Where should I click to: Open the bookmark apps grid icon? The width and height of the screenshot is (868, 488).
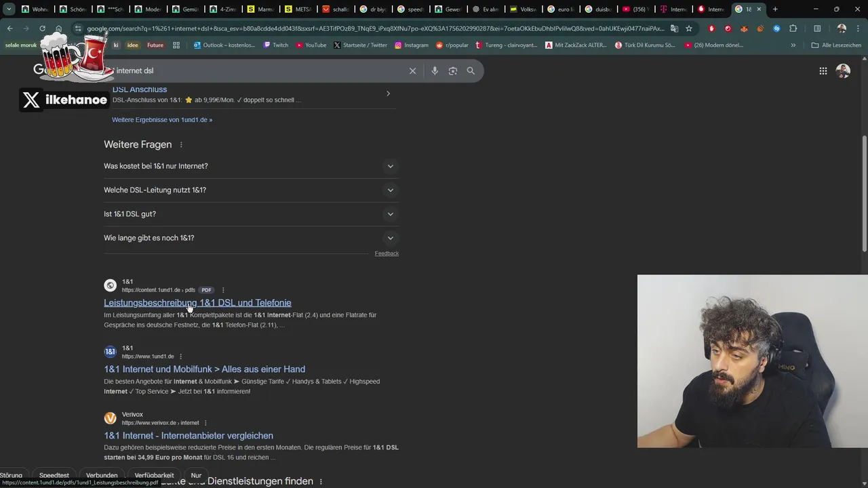pyautogui.click(x=176, y=45)
